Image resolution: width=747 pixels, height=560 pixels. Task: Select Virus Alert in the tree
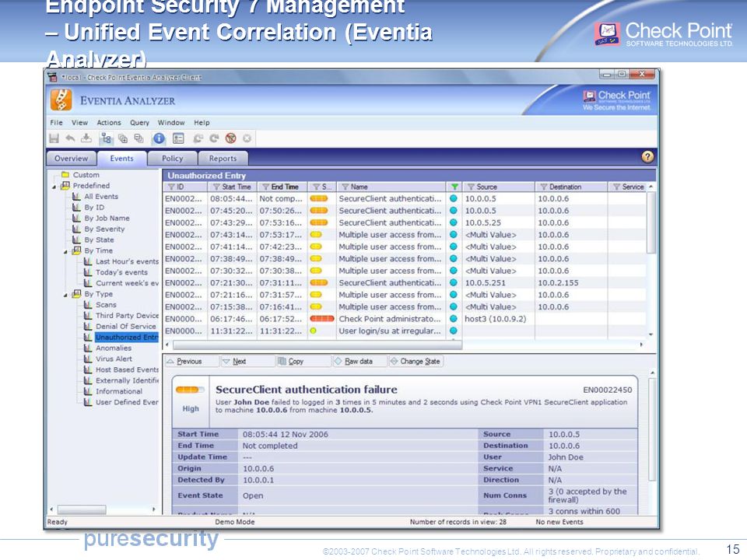[x=114, y=359]
